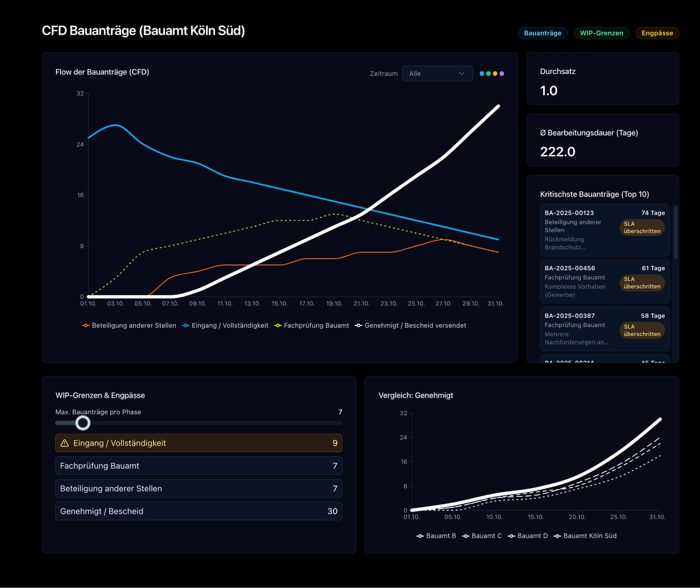Select the Bauanträge tab pill
700x588 pixels.
click(x=543, y=33)
